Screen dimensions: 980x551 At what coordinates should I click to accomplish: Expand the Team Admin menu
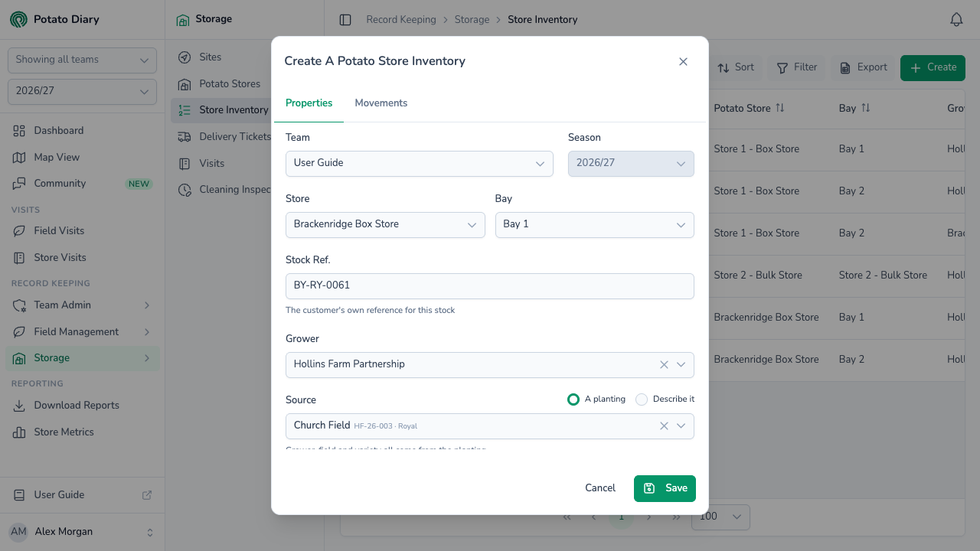83,305
